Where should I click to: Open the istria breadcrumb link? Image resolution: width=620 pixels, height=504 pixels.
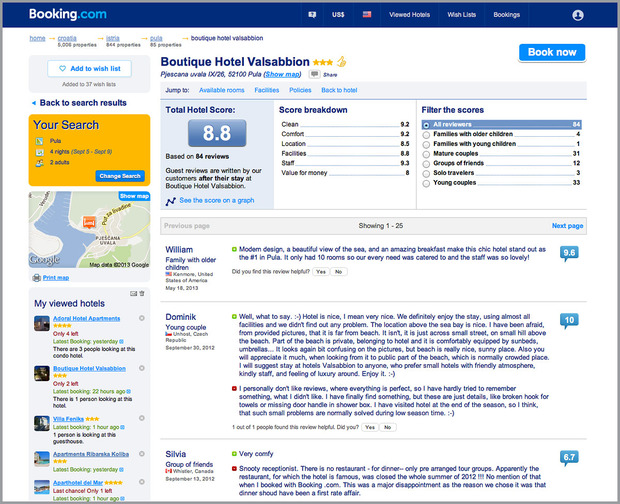point(113,38)
